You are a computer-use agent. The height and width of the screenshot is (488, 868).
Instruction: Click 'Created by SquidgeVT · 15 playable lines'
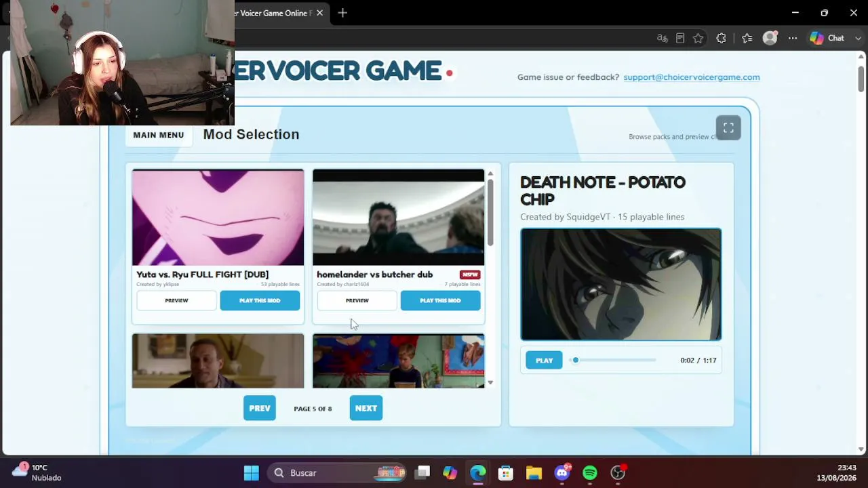click(602, 217)
